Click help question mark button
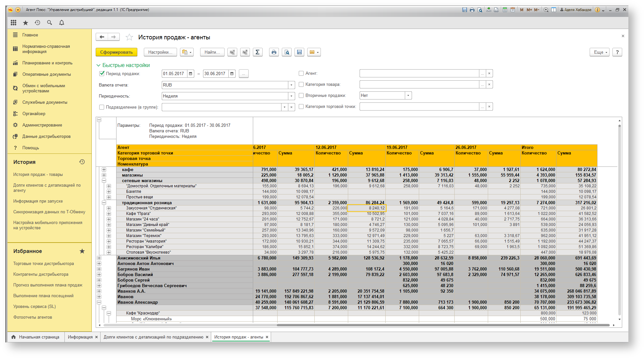 tap(617, 52)
